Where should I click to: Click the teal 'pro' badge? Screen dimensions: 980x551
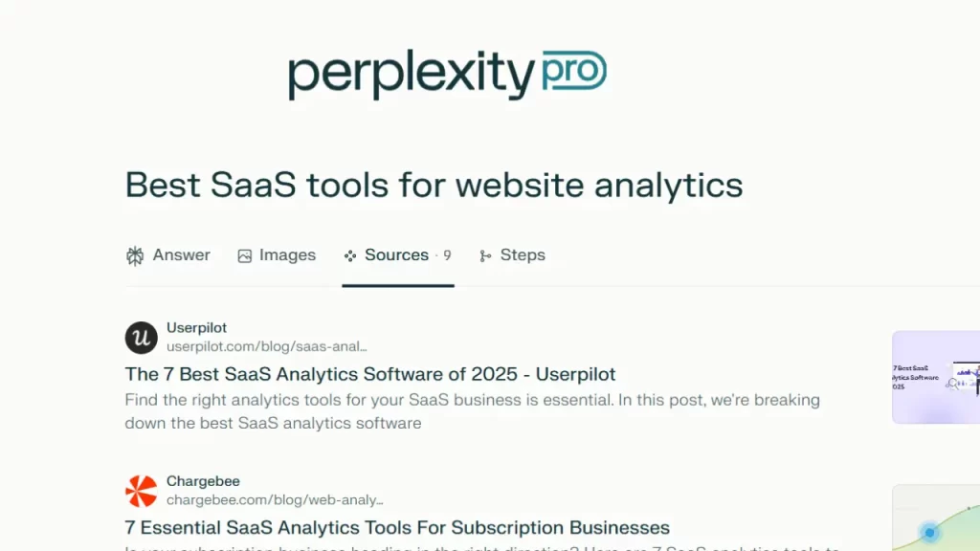point(573,72)
